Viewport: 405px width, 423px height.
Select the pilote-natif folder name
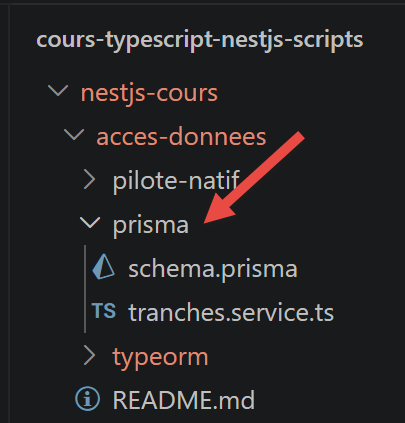pos(176,180)
